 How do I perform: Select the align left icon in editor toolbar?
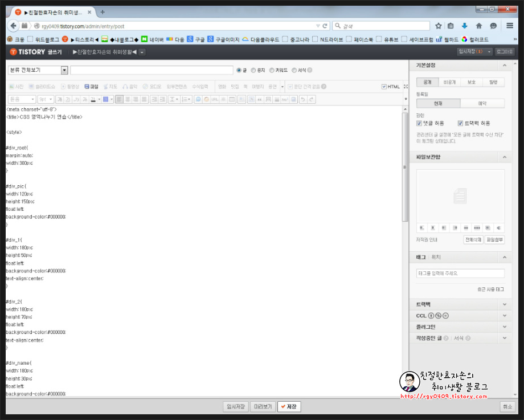point(119,99)
